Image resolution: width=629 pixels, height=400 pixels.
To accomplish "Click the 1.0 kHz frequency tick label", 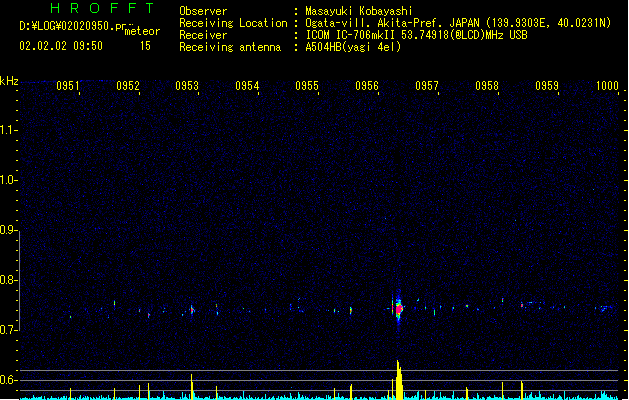I will click(x=8, y=180).
